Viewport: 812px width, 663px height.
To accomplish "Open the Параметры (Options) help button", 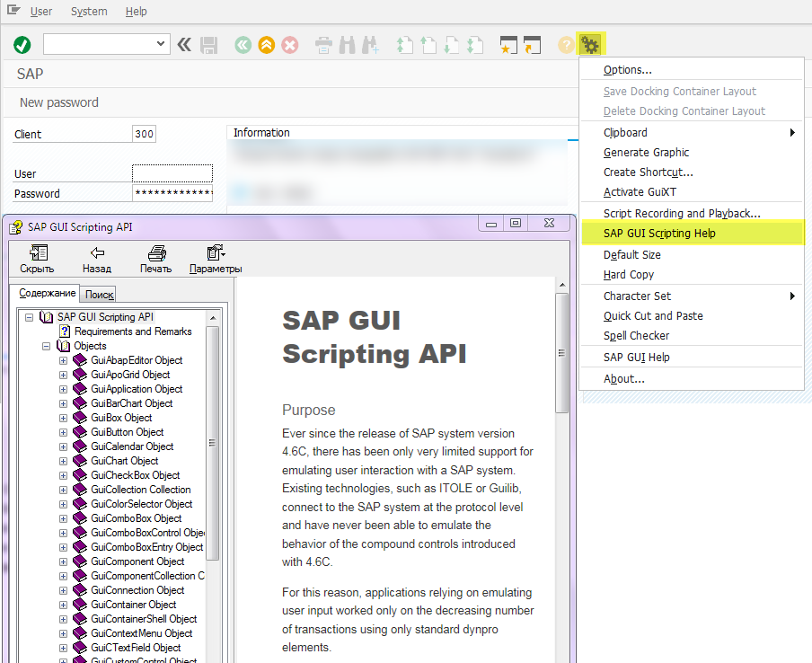I will [216, 259].
